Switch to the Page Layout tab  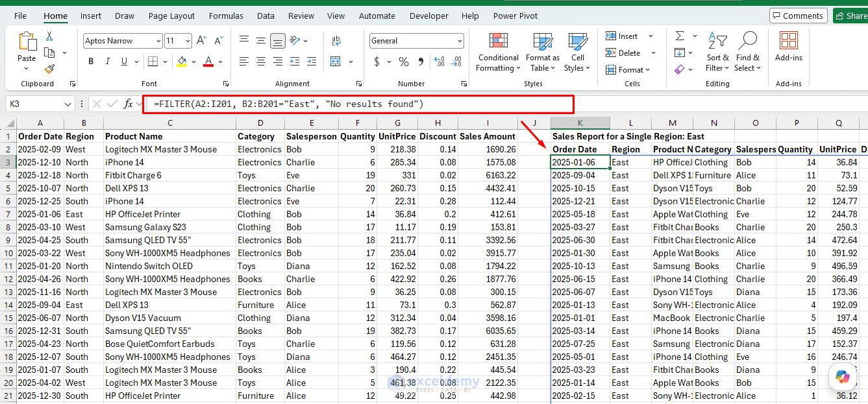click(x=171, y=16)
